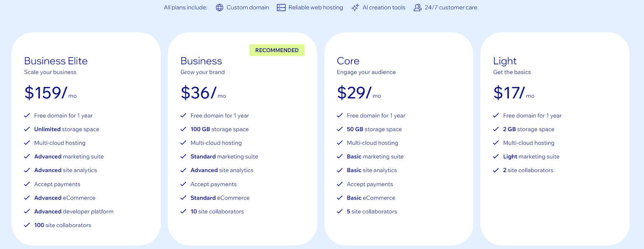Click the Reliable web hosting server icon
This screenshot has width=644, height=249.
pos(281,7)
